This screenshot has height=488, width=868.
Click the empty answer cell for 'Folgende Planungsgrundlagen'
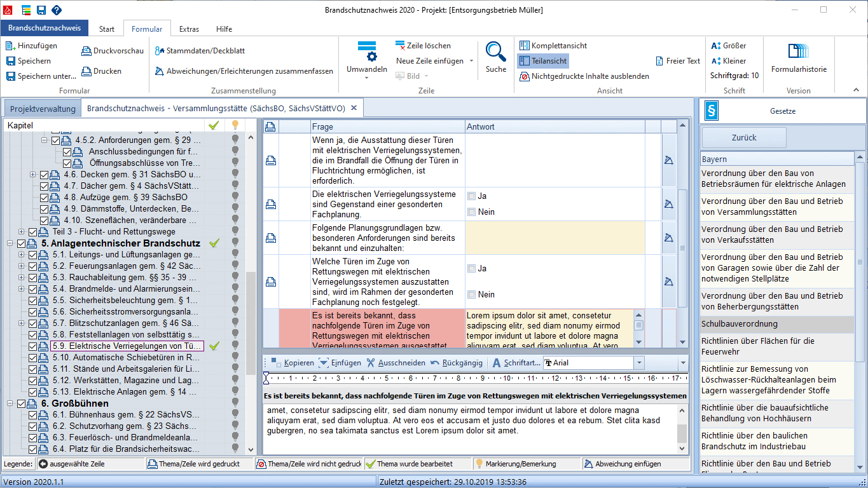[x=555, y=238]
